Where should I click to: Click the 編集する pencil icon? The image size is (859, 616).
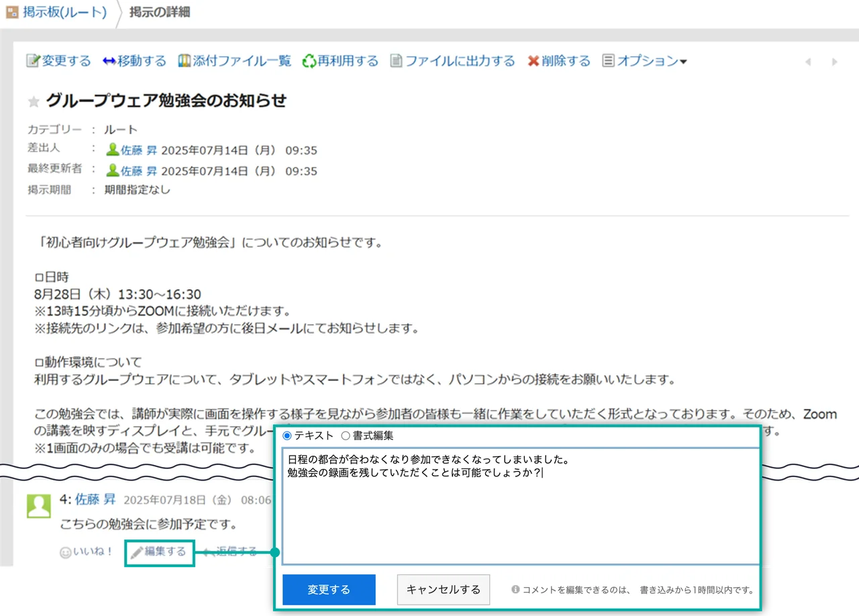137,553
